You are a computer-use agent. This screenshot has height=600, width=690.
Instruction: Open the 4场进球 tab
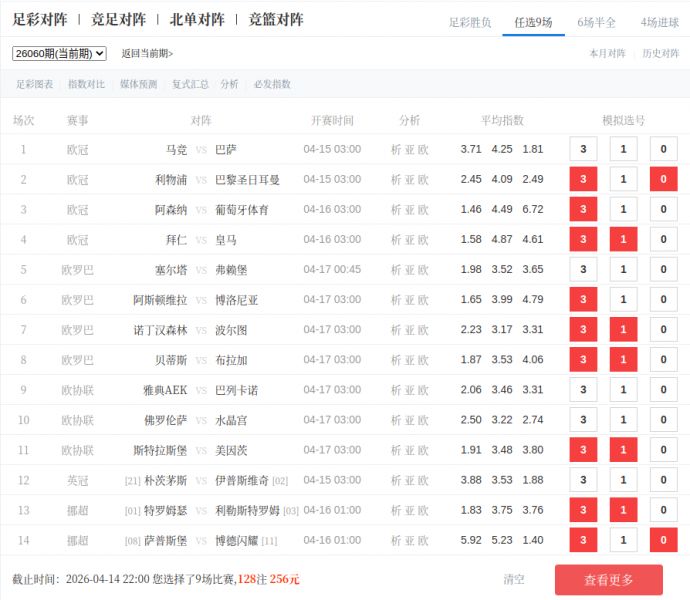pos(659,22)
